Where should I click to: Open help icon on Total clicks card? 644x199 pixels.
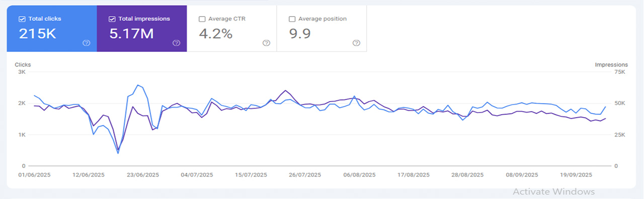(86, 43)
